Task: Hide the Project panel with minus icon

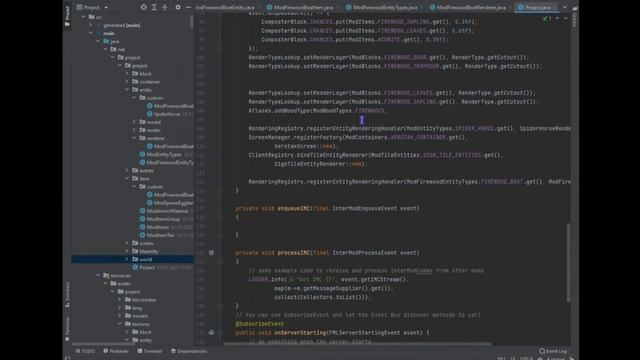Action: click(188, 7)
